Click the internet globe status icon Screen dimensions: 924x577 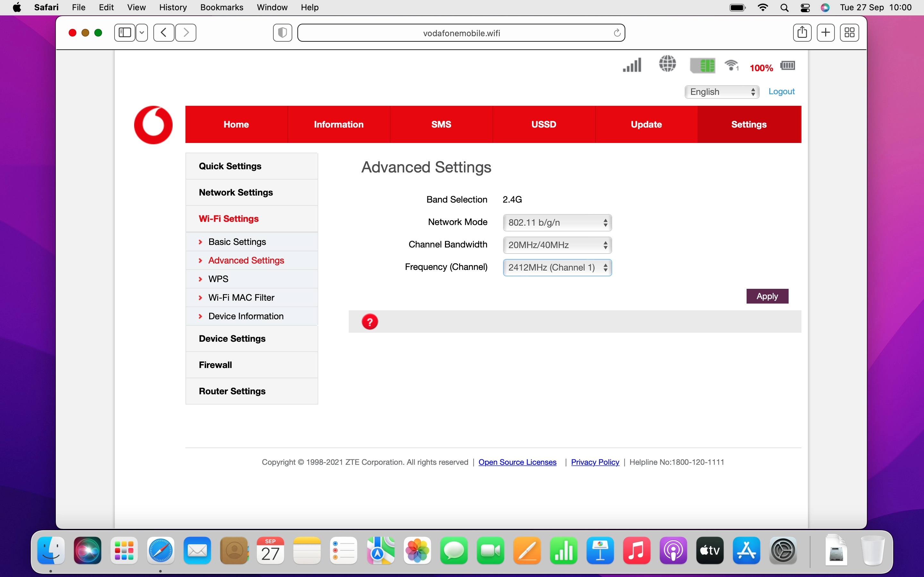(x=667, y=64)
